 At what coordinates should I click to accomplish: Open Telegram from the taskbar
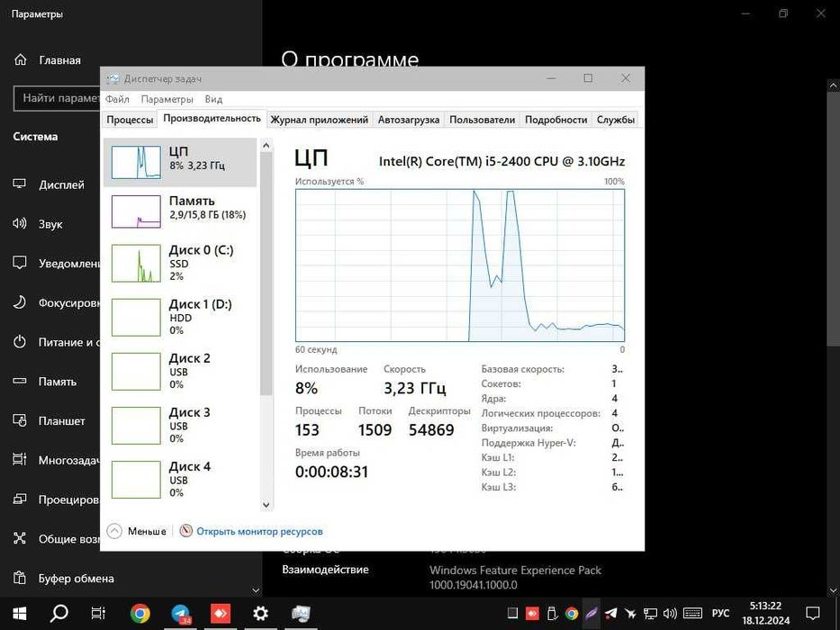click(181, 614)
